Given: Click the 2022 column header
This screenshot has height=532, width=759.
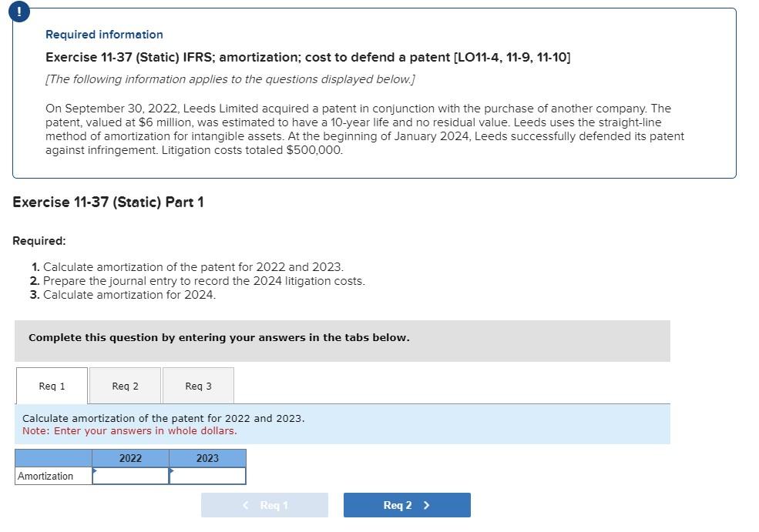Looking at the screenshot, I should coord(129,458).
